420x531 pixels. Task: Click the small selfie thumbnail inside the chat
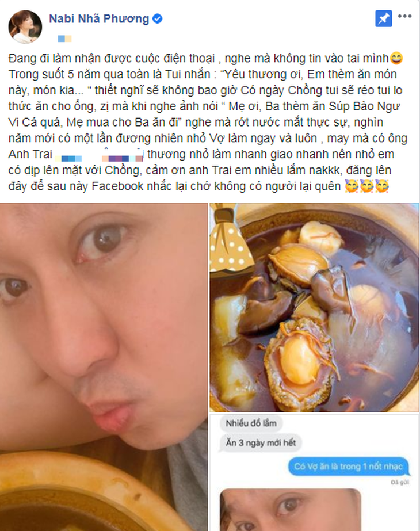click(291, 510)
